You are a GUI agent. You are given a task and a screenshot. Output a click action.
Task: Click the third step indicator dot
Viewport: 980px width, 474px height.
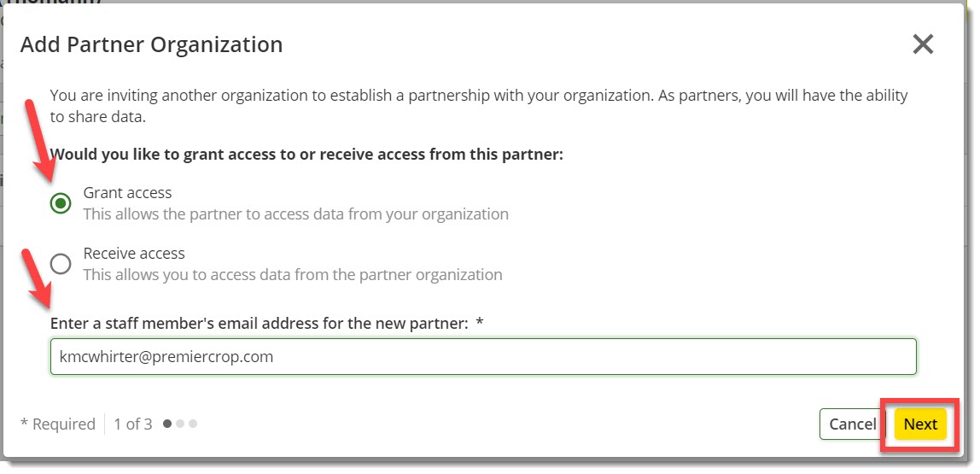point(193,424)
